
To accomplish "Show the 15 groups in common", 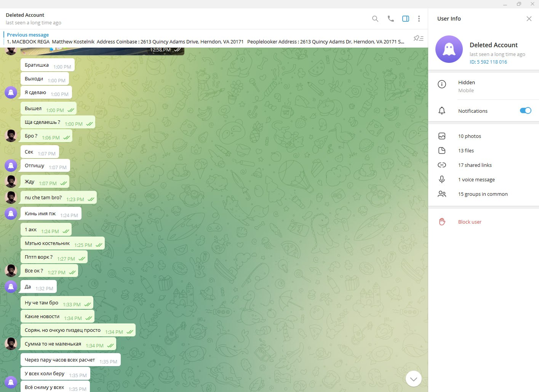I will click(484, 194).
